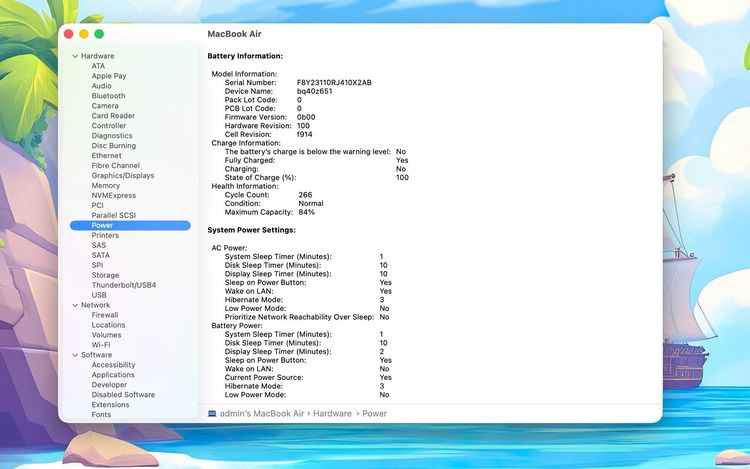This screenshot has width=750, height=469.
Task: Click the System Power Settings heading
Action: tap(251, 230)
